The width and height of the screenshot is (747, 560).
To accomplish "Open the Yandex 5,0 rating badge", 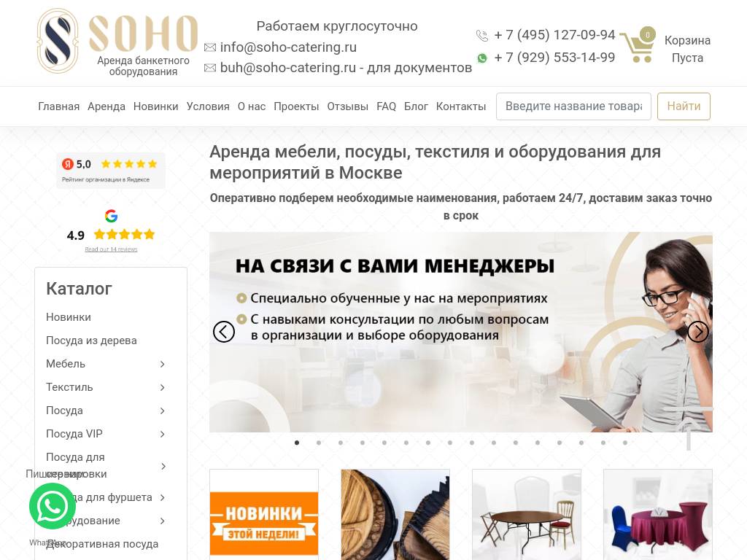I will pos(111,171).
